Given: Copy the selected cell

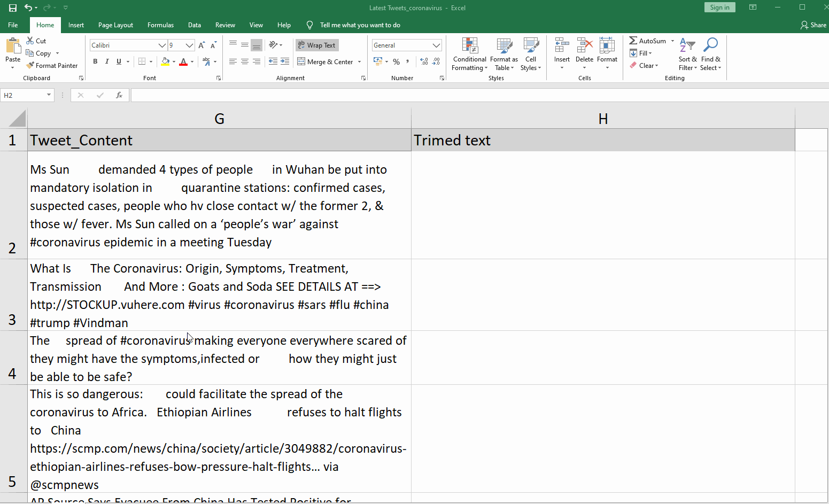Looking at the screenshot, I should 38,53.
